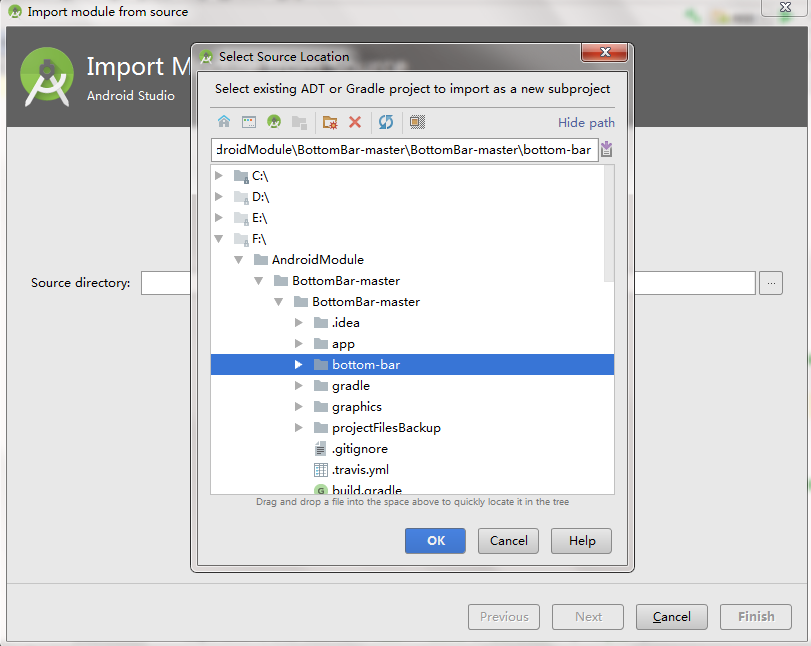The height and width of the screenshot is (646, 811).
Task: Collapse the F:\ drive node
Action: pyautogui.click(x=219, y=239)
